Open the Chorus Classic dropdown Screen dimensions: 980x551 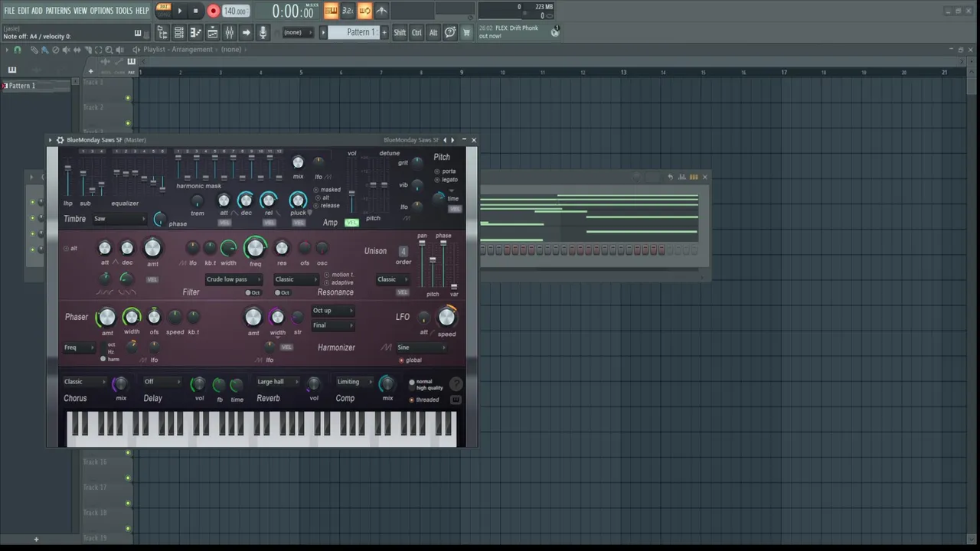point(84,382)
